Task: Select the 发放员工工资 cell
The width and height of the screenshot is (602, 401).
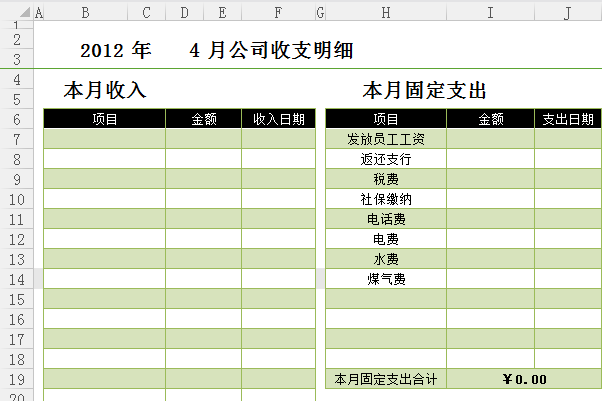Action: point(386,139)
